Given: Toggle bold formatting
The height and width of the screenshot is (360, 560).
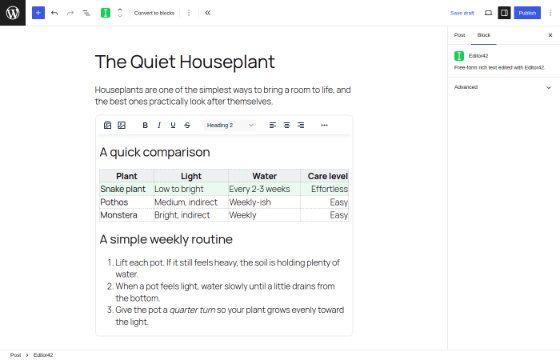Looking at the screenshot, I should 145,125.
